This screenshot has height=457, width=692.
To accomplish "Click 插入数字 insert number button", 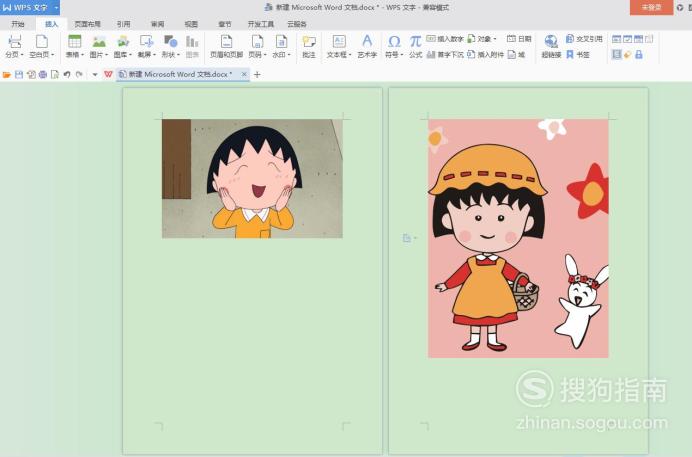I will pos(445,39).
